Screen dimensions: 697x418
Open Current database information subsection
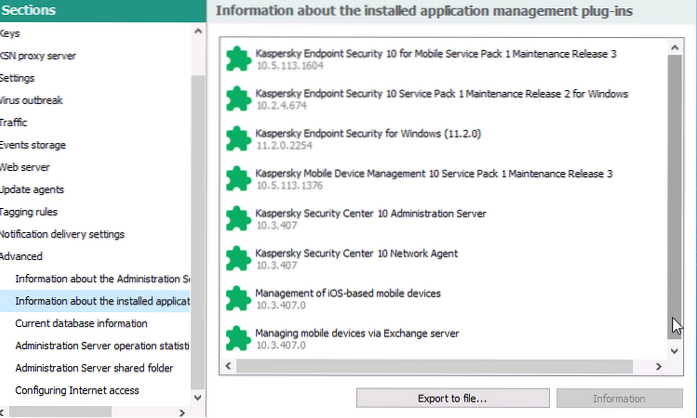[81, 323]
